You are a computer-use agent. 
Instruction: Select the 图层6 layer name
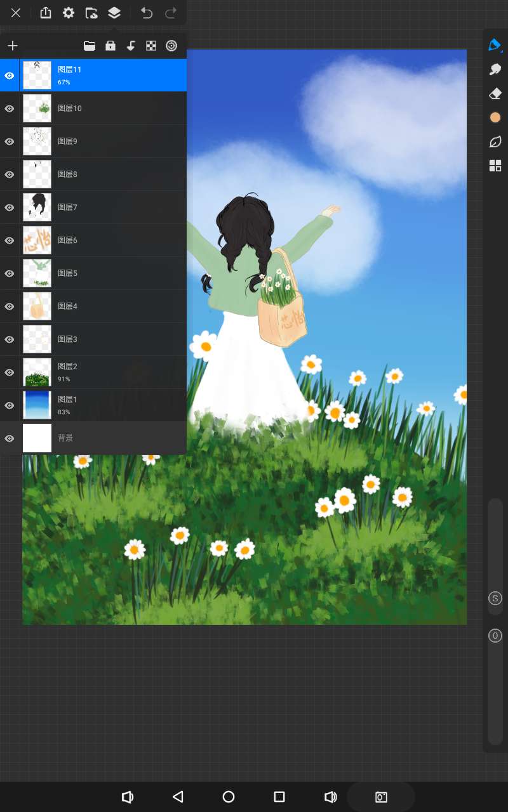[x=67, y=240]
